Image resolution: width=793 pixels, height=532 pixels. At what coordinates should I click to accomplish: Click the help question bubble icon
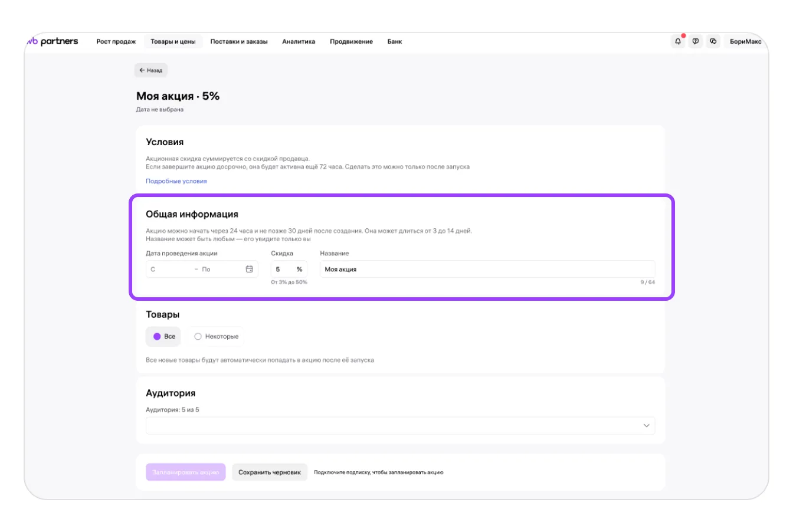coord(696,41)
